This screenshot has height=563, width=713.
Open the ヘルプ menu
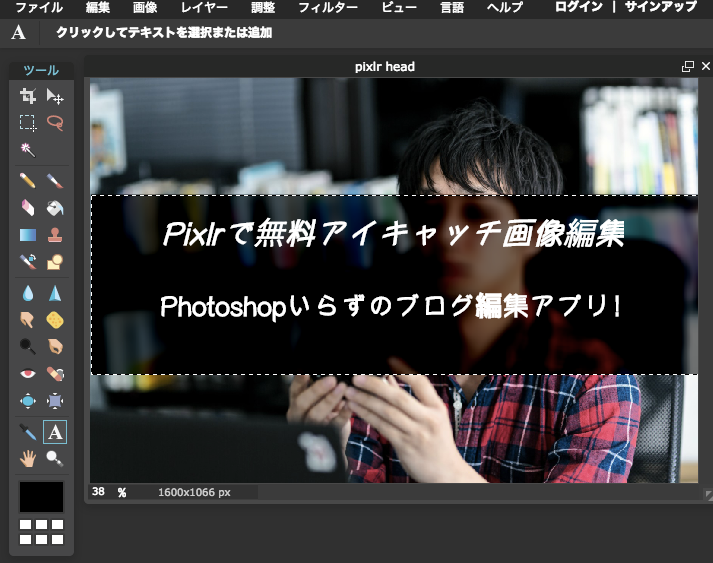(505, 7)
